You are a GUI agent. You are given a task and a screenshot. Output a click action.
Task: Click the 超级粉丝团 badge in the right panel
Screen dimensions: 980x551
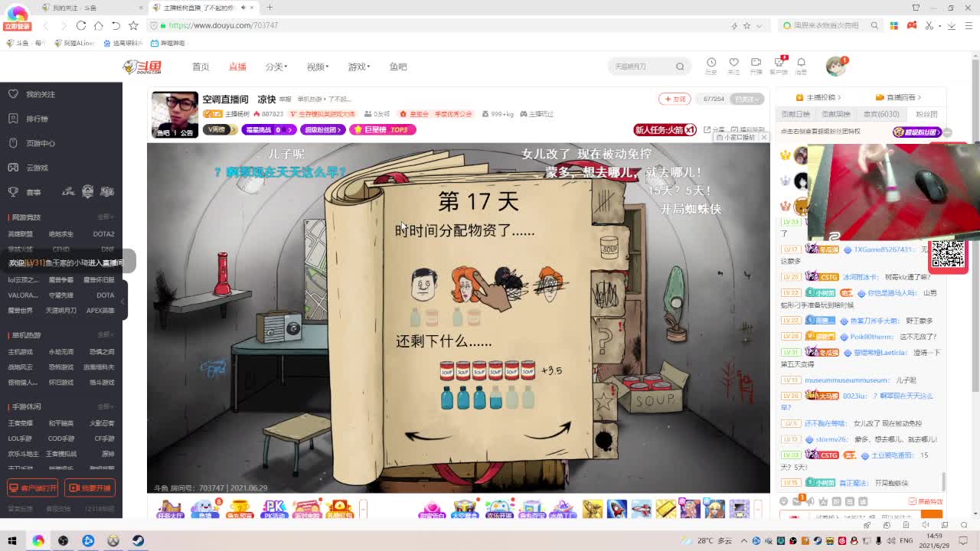tap(916, 132)
